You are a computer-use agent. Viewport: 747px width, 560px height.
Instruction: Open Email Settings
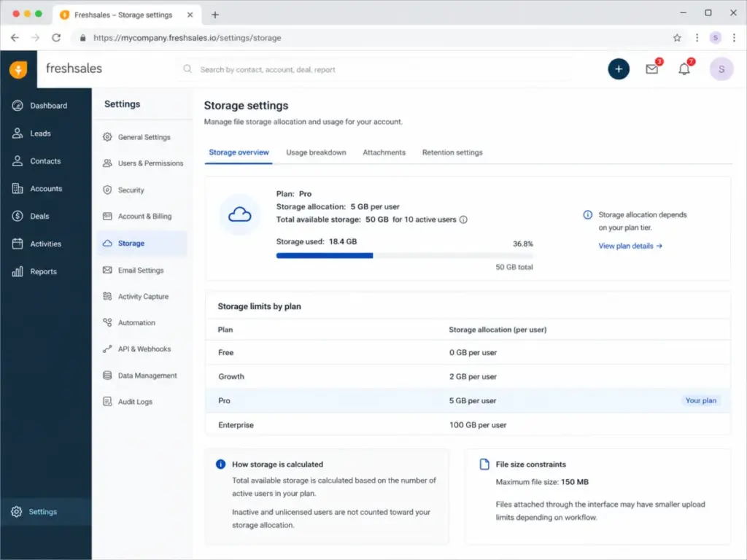[133, 270]
